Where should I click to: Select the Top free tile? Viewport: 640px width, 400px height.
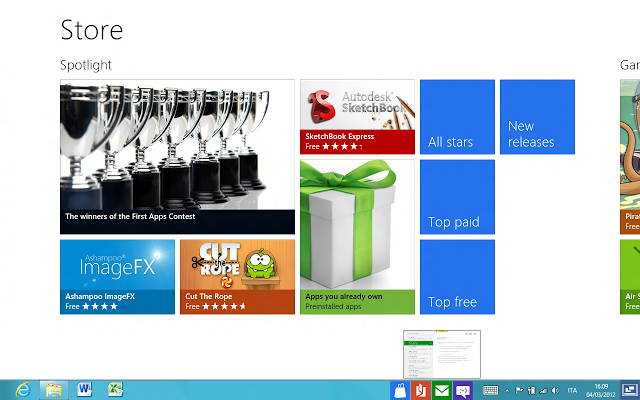point(457,277)
